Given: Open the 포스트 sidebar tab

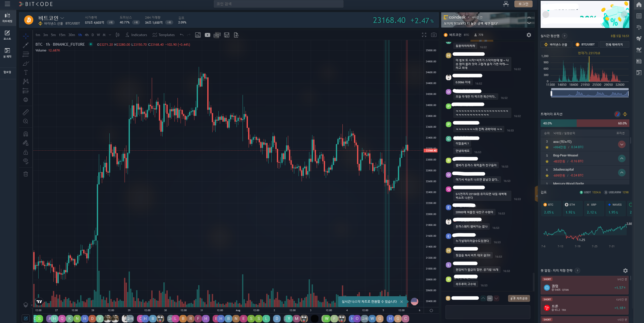Looking at the screenshot, I should tap(7, 35).
